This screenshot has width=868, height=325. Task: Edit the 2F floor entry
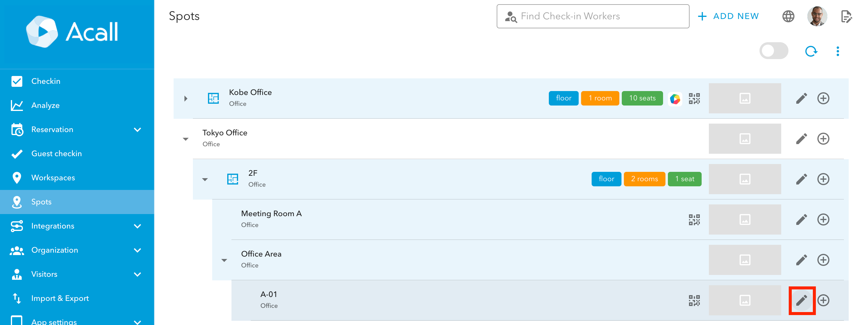[801, 179]
